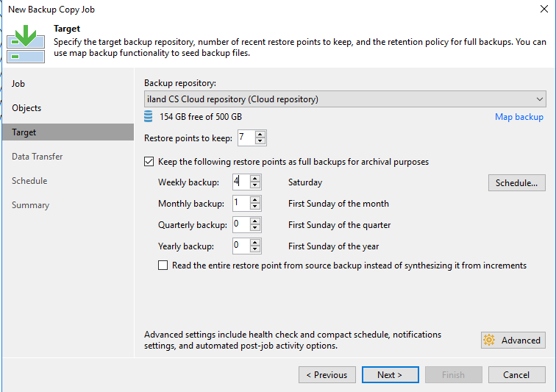The height and width of the screenshot is (392, 556).
Task: Open the weekly backup Schedule dialog
Action: (x=516, y=182)
